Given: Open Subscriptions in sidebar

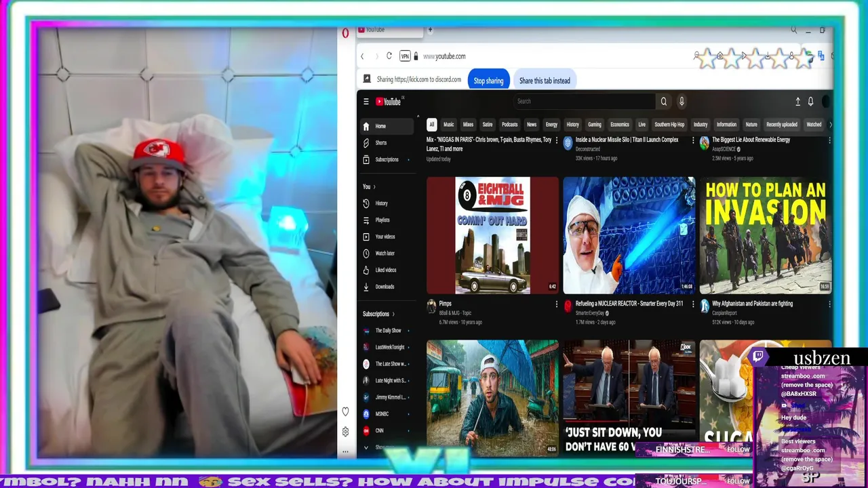Looking at the screenshot, I should [386, 159].
